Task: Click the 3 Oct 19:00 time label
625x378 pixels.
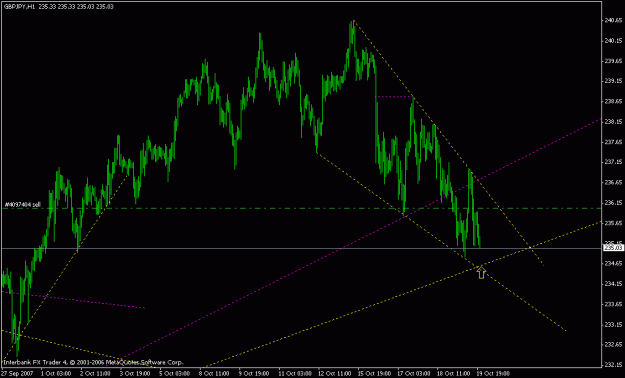Action: click(x=136, y=373)
